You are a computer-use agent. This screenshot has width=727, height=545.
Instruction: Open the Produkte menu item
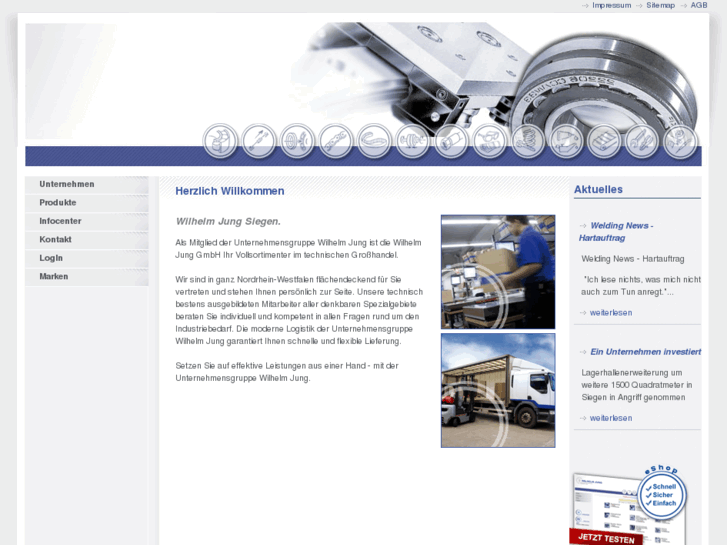[87, 203]
